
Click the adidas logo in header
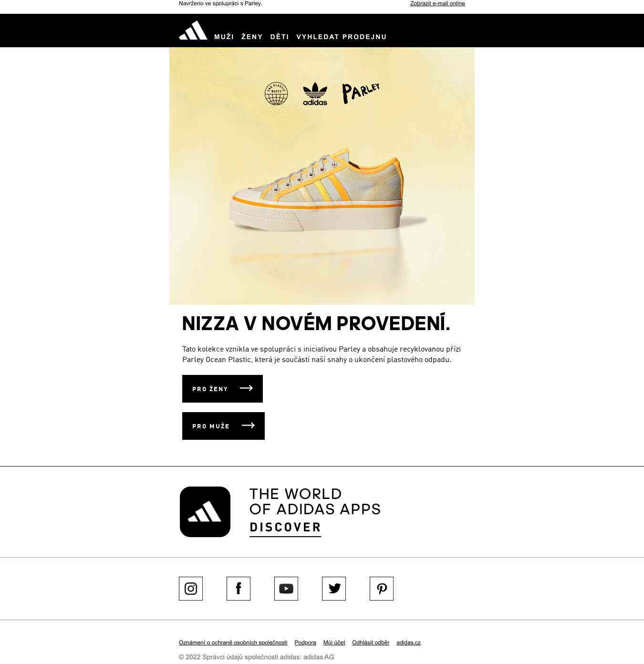click(193, 31)
